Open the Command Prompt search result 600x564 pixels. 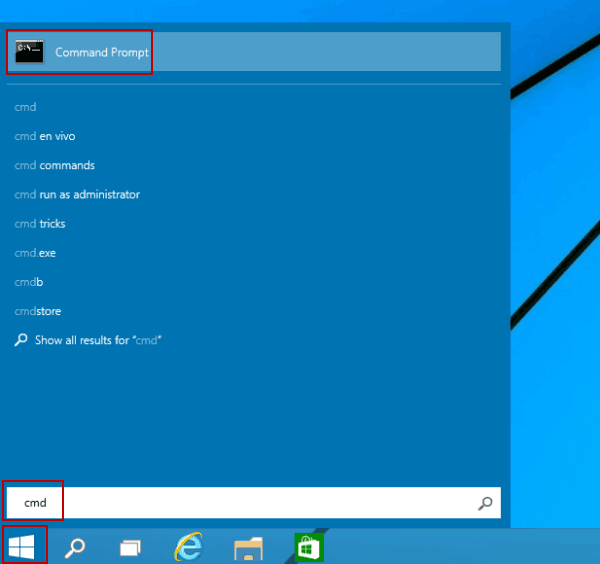point(254,52)
